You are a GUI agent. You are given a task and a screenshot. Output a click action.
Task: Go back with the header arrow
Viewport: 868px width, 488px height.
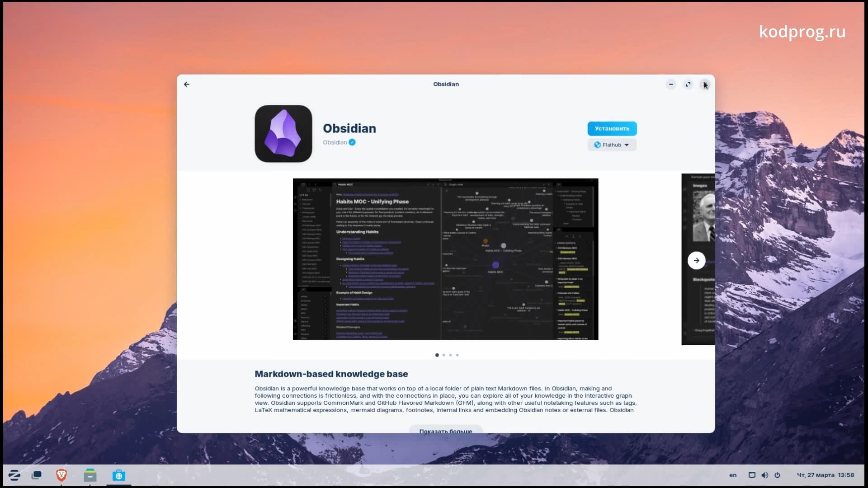(187, 84)
